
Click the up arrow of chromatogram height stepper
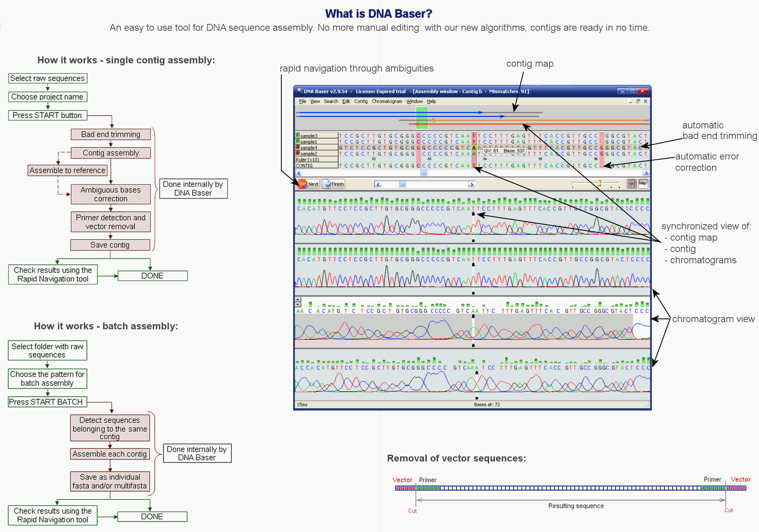tap(298, 300)
